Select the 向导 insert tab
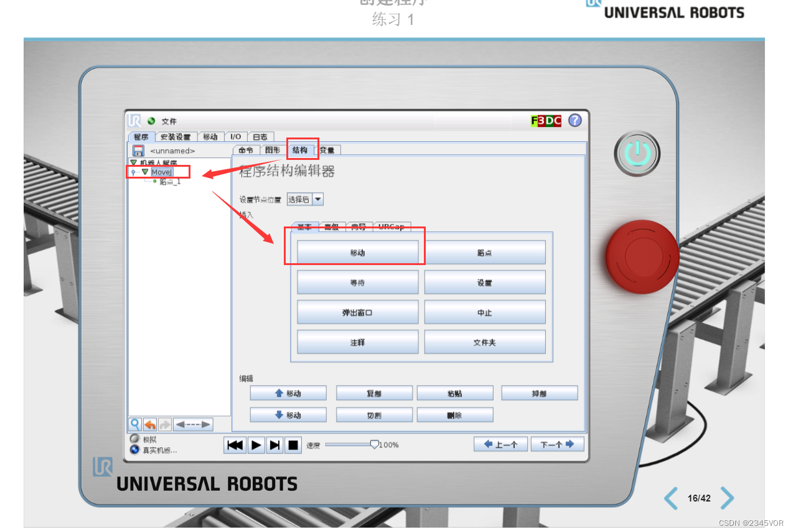 click(x=359, y=226)
